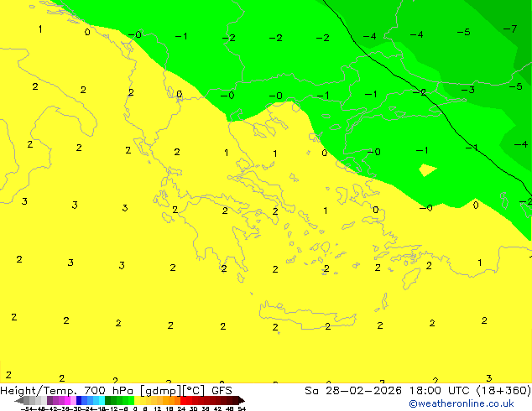Click the "[gdmp]" unit label

point(161,391)
